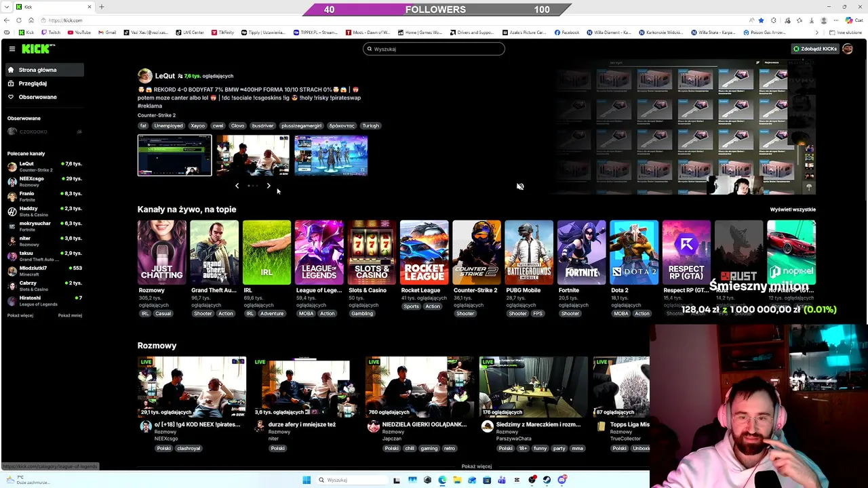Viewport: 868px width, 488px height.
Task: Open mokrysuchar channel in recommended list
Action: pos(44,226)
